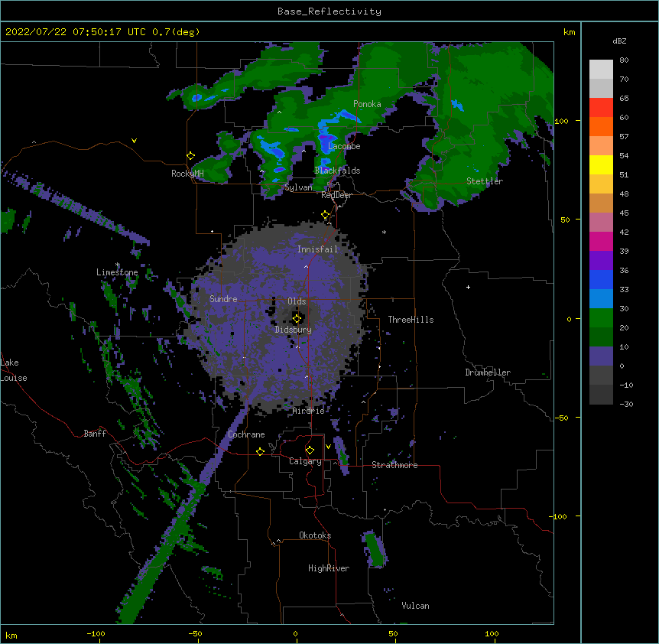Select the RedDeer label
Image resolution: width=659 pixels, height=644 pixels.
pyautogui.click(x=336, y=195)
